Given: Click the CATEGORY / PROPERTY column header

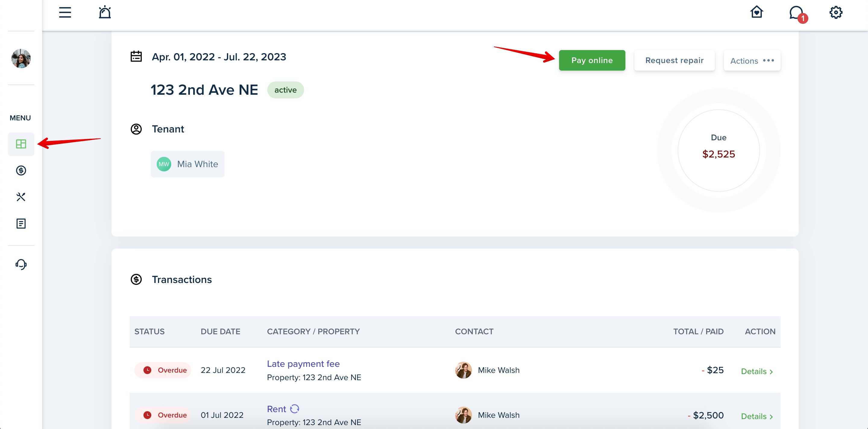Looking at the screenshot, I should tap(313, 332).
